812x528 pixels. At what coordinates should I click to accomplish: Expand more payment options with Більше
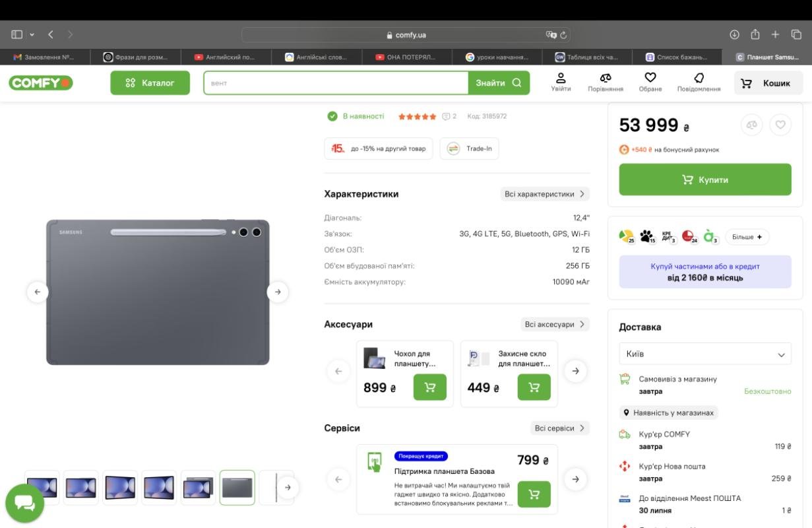pos(747,237)
